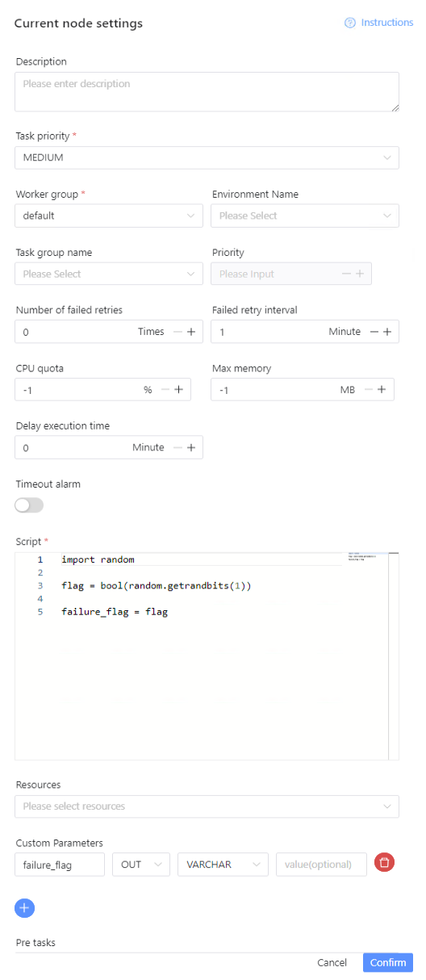This screenshot has height=980, width=426.
Task: Increase CPU quota percentage
Action: point(179,390)
